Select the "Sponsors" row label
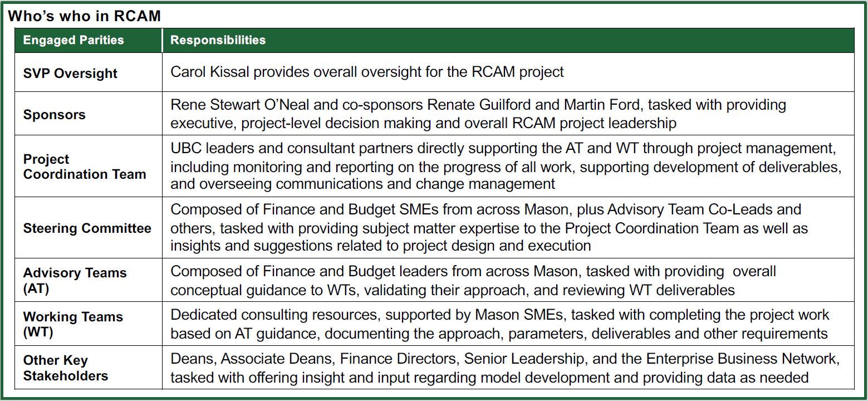 point(55,115)
